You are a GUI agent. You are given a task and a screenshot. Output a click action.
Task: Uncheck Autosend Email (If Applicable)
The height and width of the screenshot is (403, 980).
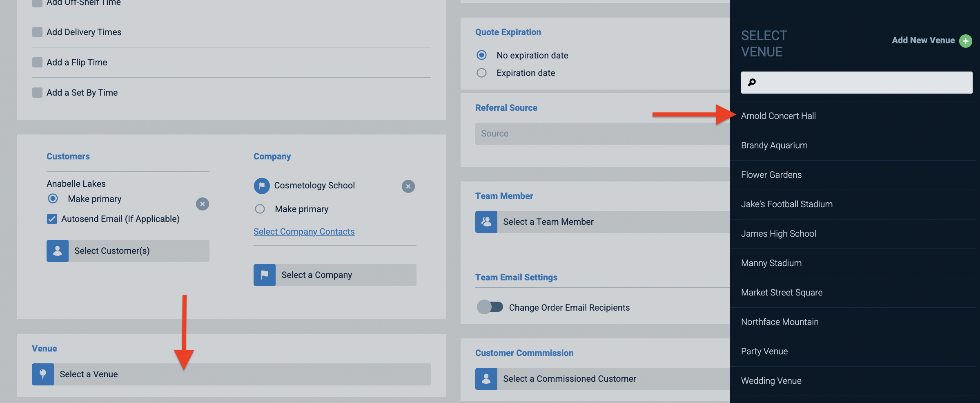(52, 219)
